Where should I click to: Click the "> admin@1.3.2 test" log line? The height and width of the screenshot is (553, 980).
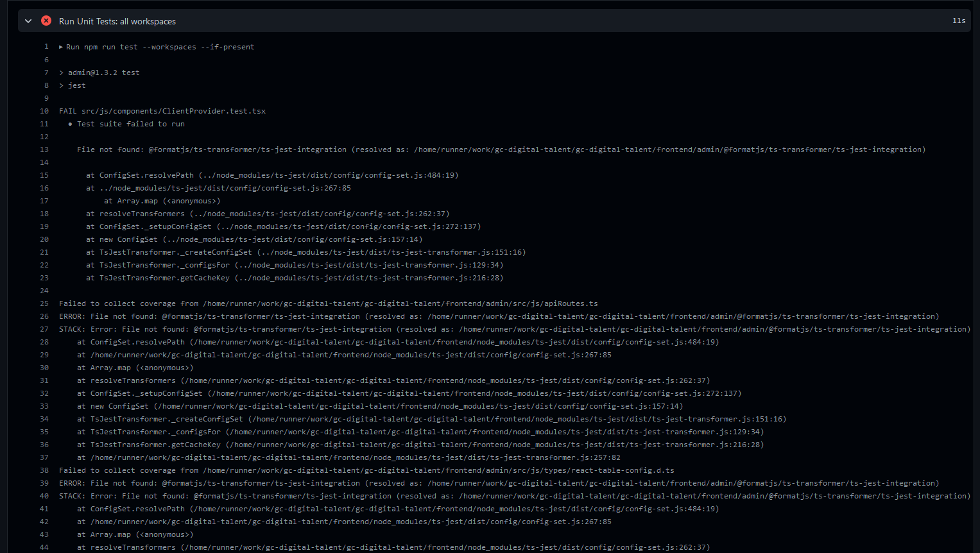tap(99, 72)
